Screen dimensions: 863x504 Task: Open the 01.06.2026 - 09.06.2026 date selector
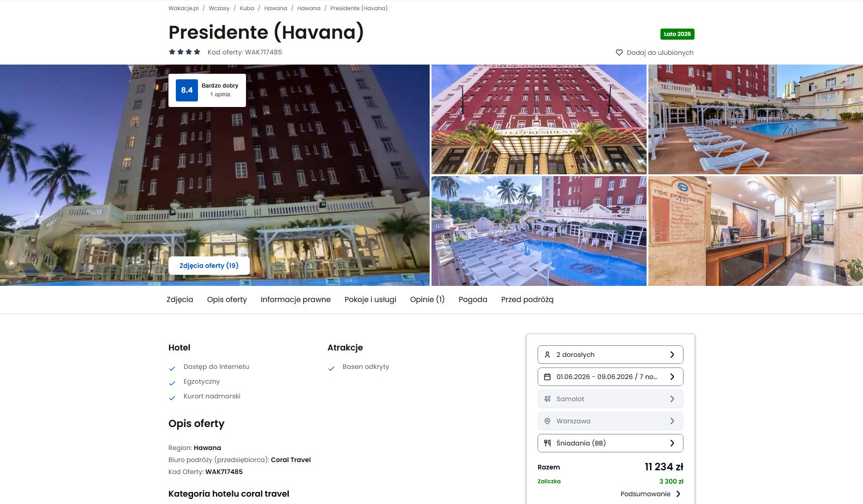(x=610, y=377)
